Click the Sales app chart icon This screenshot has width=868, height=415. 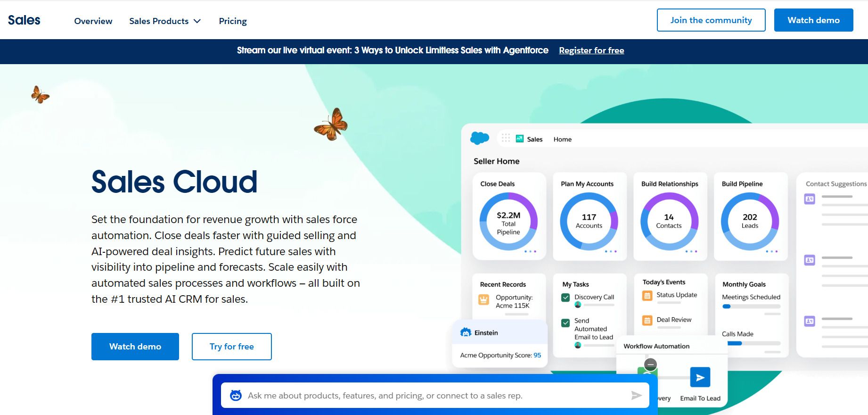click(x=520, y=139)
